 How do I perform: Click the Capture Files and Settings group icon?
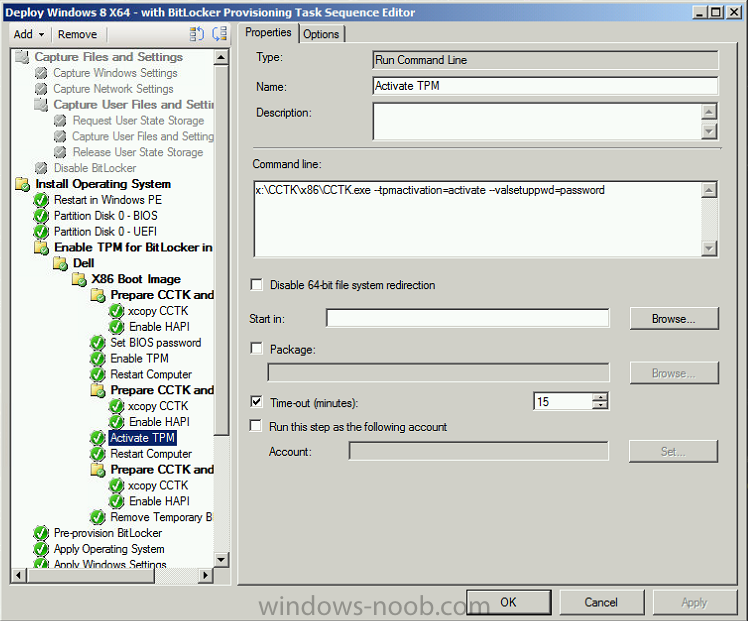click(22, 57)
